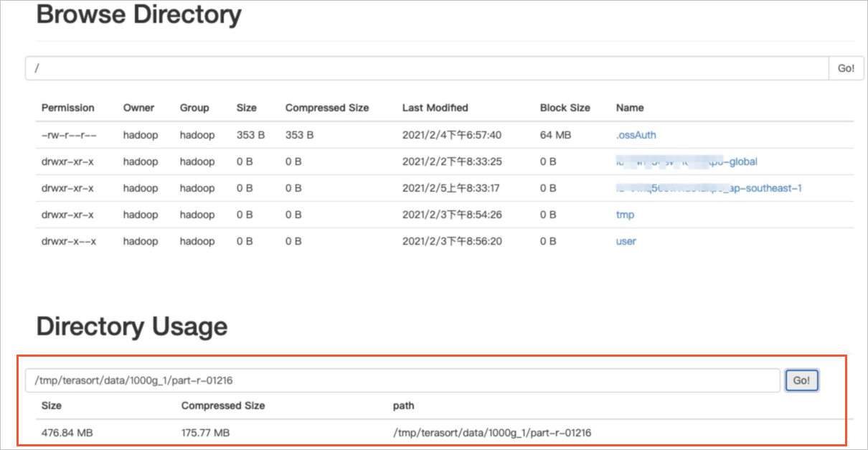Open the tmp directory link
868x450 pixels.
click(625, 215)
